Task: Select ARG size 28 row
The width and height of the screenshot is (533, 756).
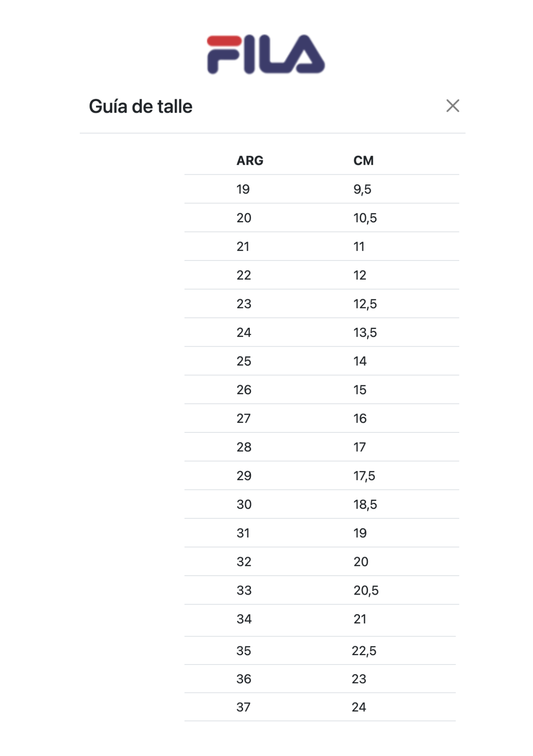Action: click(322, 447)
